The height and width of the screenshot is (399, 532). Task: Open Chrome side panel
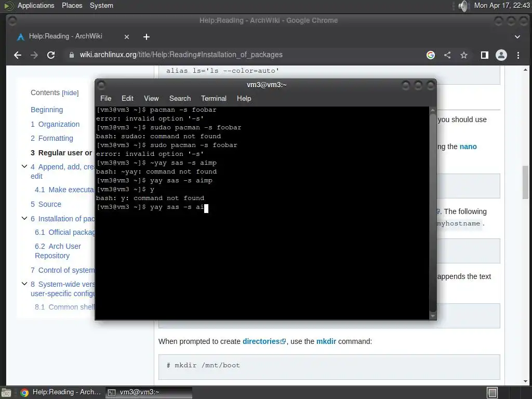coord(485,55)
